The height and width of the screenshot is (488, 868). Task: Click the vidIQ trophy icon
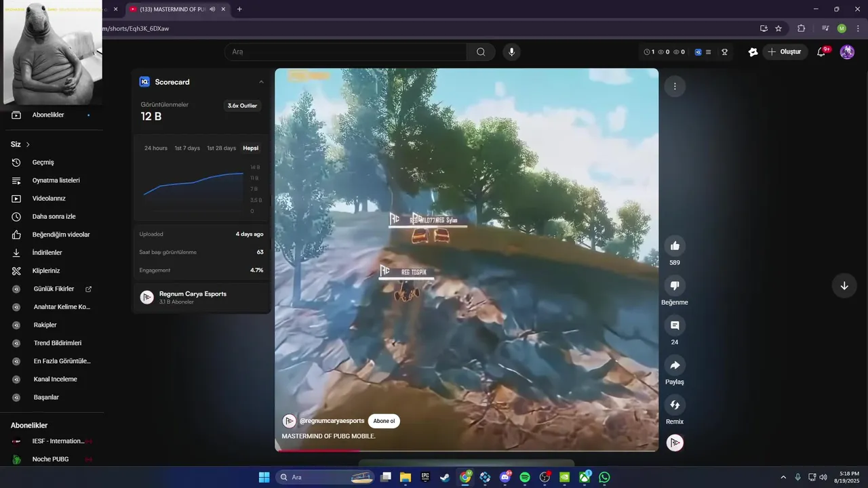click(x=724, y=52)
